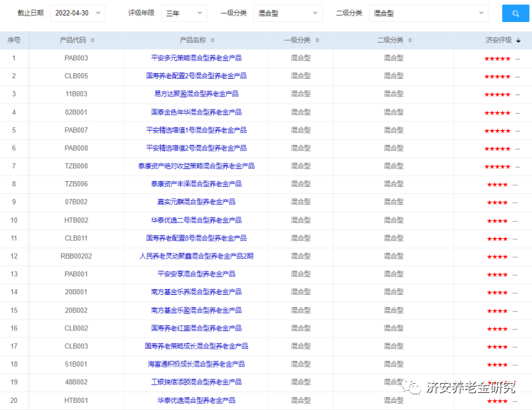Image resolution: width=532 pixels, height=410 pixels.
Task: Open 平安精选增值1号混合型养老金产品 link
Action: (196, 130)
